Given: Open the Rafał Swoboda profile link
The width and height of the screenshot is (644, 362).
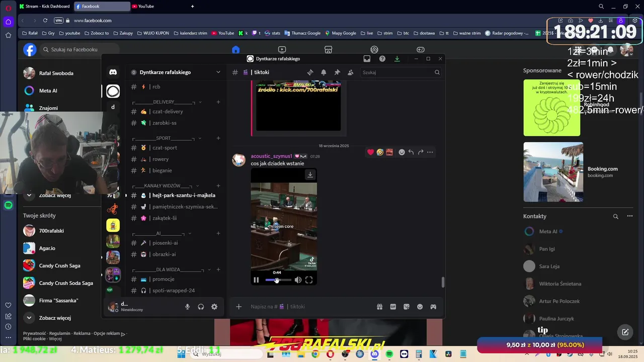Looking at the screenshot, I should tap(56, 73).
